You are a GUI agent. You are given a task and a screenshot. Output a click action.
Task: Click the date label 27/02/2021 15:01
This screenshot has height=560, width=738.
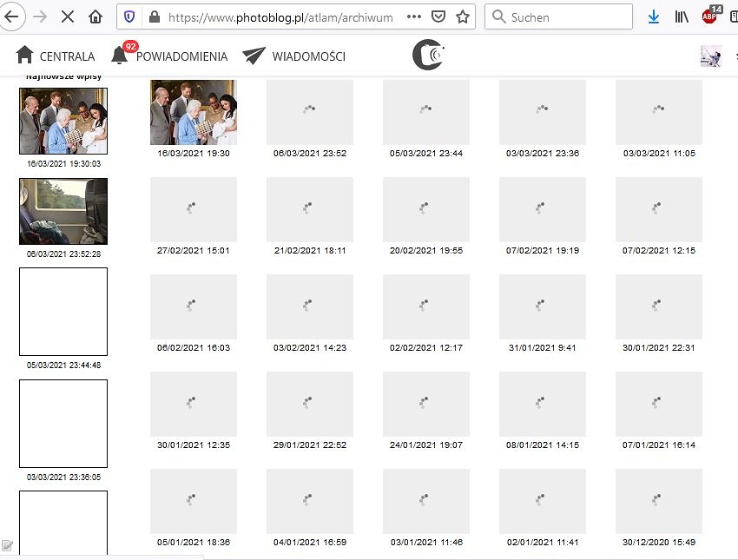(x=194, y=251)
